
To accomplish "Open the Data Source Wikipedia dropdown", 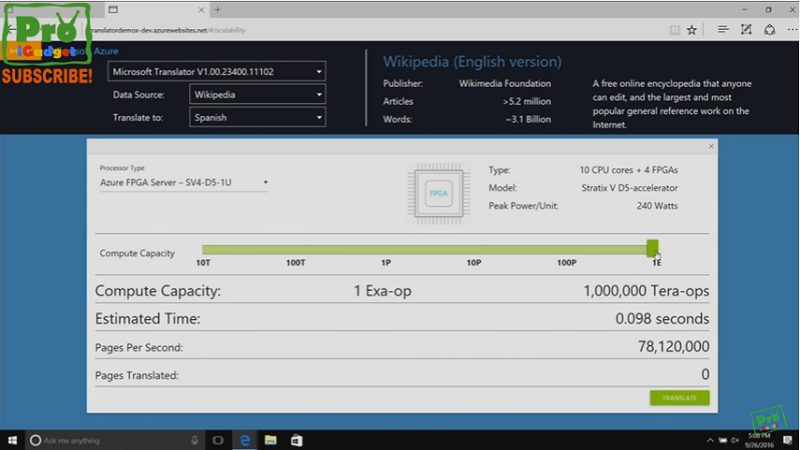I will pyautogui.click(x=257, y=94).
